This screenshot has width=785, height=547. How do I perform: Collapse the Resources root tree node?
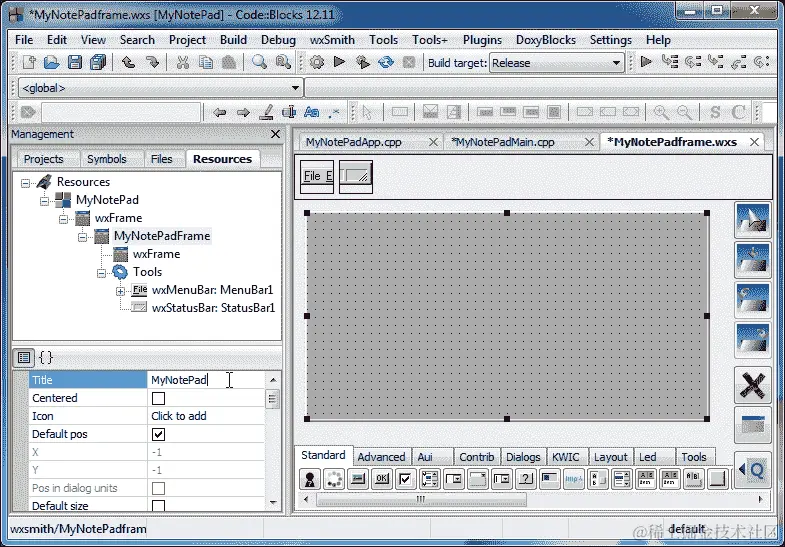(x=25, y=183)
